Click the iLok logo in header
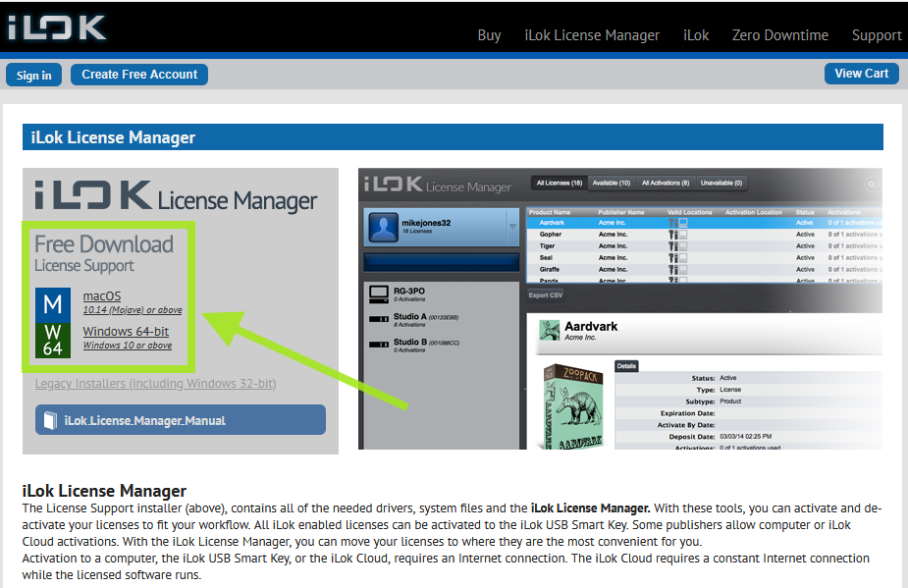The width and height of the screenshot is (908, 588). coord(56,27)
